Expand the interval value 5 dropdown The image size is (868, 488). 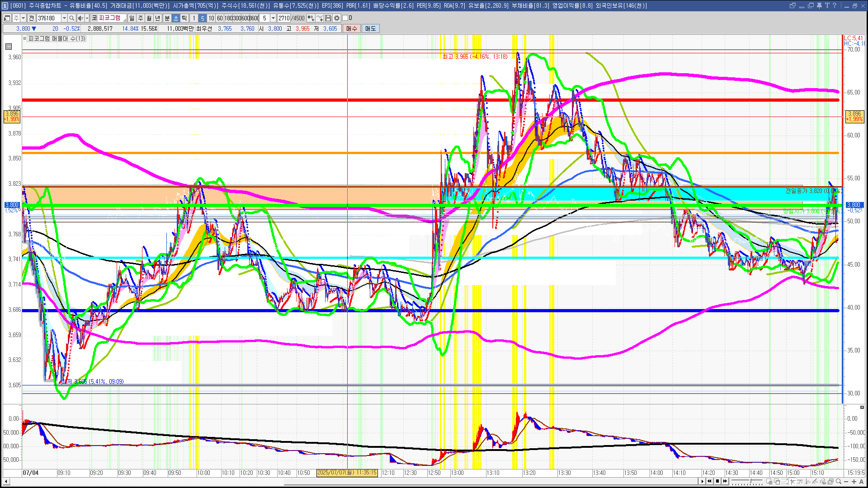[x=273, y=18]
